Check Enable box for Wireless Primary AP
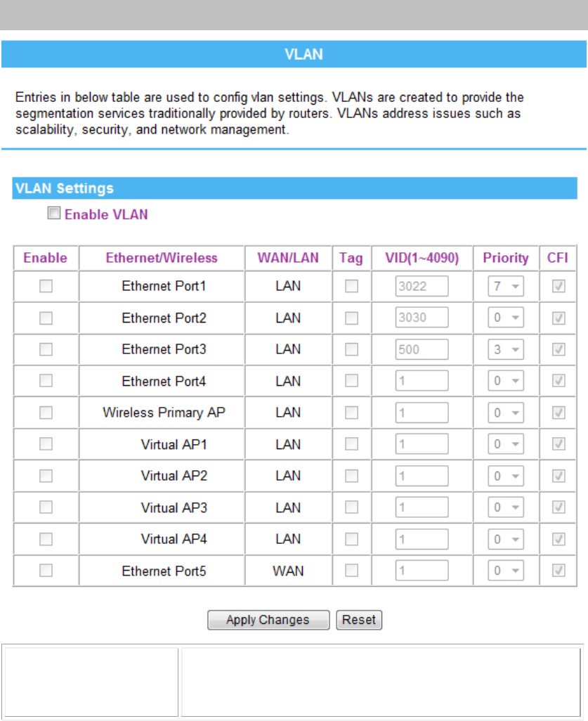The height and width of the screenshot is (721, 588). coord(46,413)
